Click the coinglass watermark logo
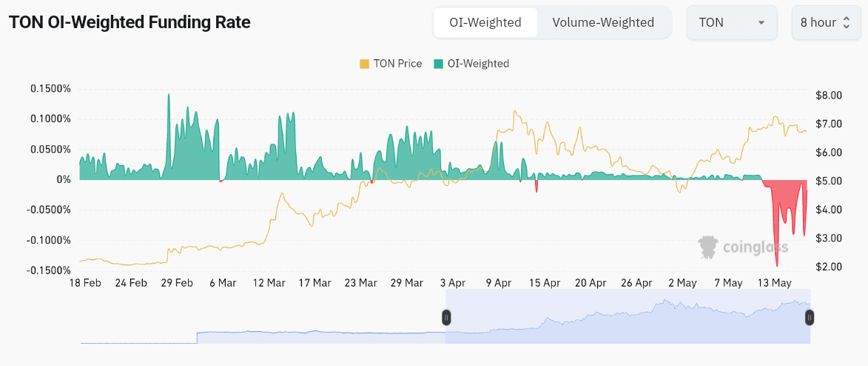Image resolution: width=868 pixels, height=366 pixels. click(x=744, y=247)
